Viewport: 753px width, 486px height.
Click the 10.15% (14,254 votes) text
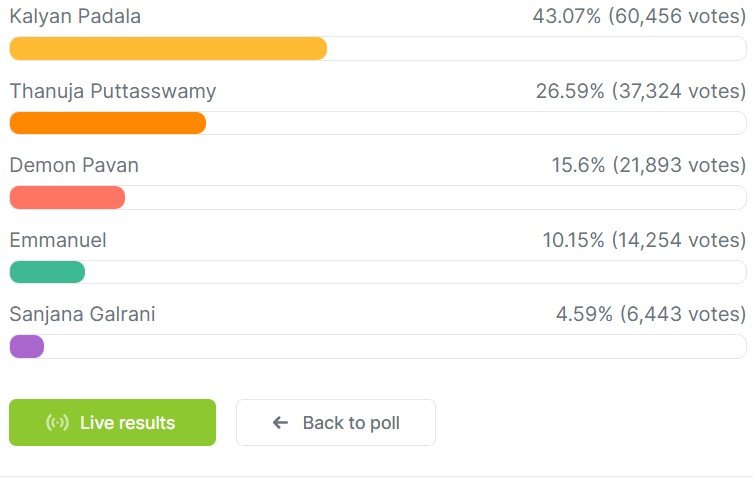[x=644, y=240]
